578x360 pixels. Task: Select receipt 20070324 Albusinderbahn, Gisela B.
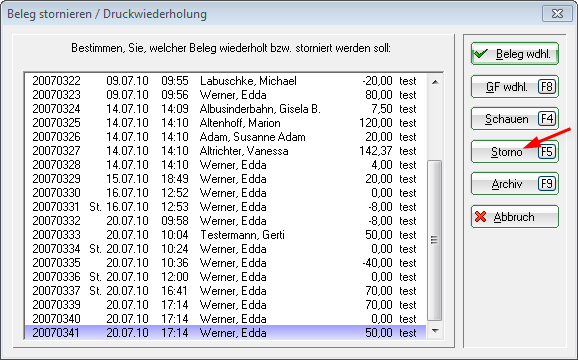225,109
